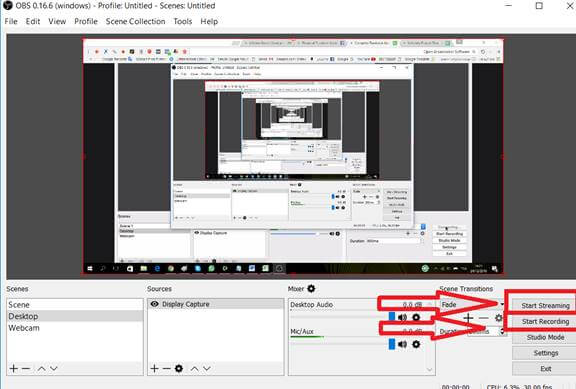Image resolution: width=576 pixels, height=389 pixels.
Task: Add a new scene with plus icon
Action: coord(14,368)
